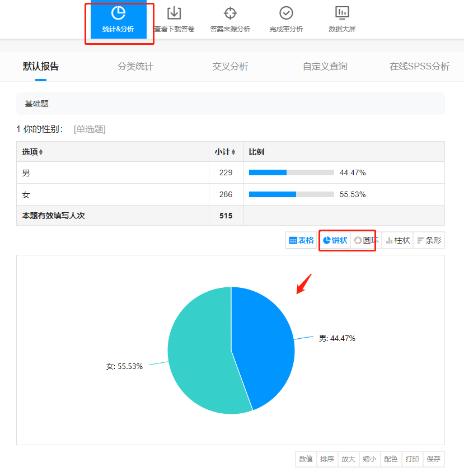The image size is (464, 476).
Task: Toggle 数值 value labels on chart
Action: (x=306, y=459)
